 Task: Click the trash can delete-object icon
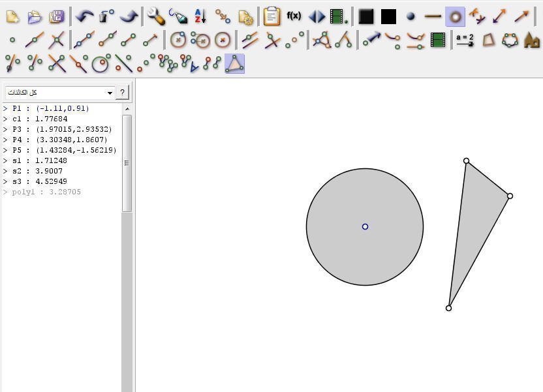pyautogui.click(x=106, y=16)
